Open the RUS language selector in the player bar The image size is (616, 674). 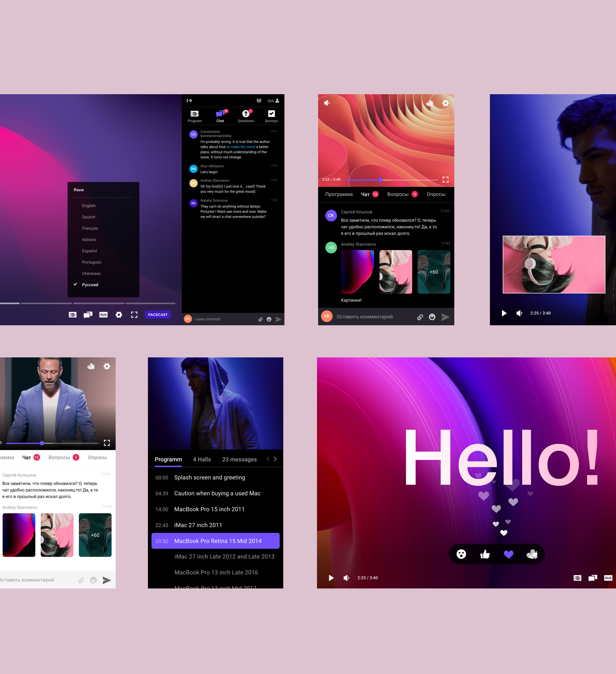click(103, 315)
